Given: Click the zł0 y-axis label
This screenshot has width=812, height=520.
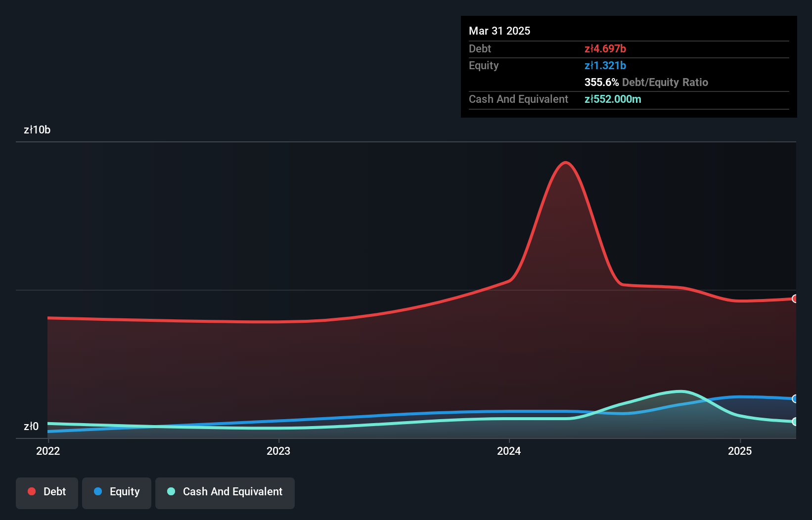Looking at the screenshot, I should click(31, 427).
